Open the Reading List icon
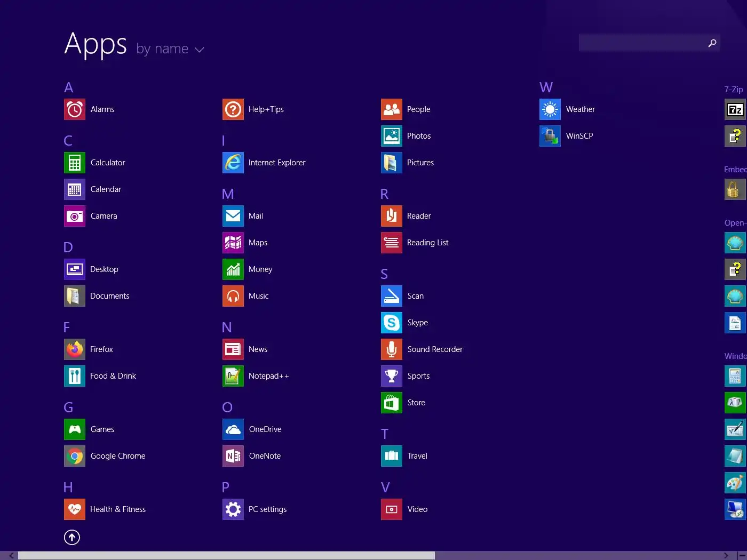747x560 pixels. pos(392,243)
